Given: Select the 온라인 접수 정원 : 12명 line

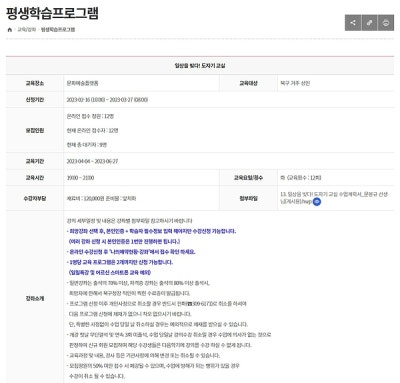Looking at the screenshot, I should tap(90, 116).
